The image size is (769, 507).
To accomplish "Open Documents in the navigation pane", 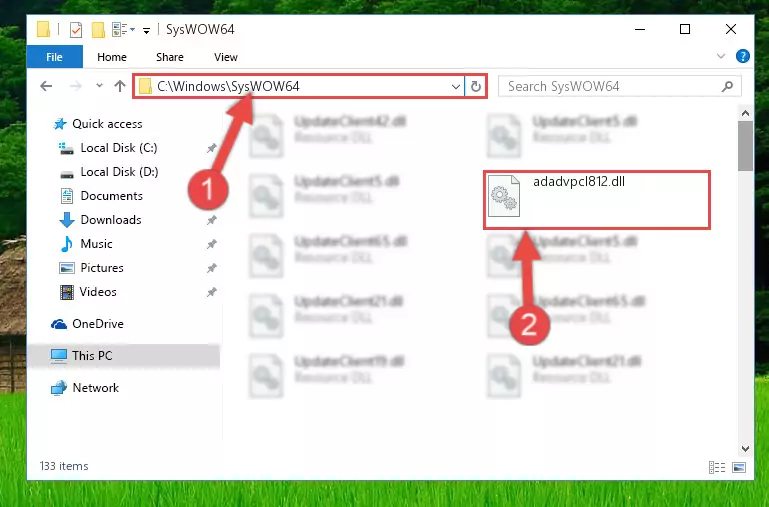I will 111,196.
